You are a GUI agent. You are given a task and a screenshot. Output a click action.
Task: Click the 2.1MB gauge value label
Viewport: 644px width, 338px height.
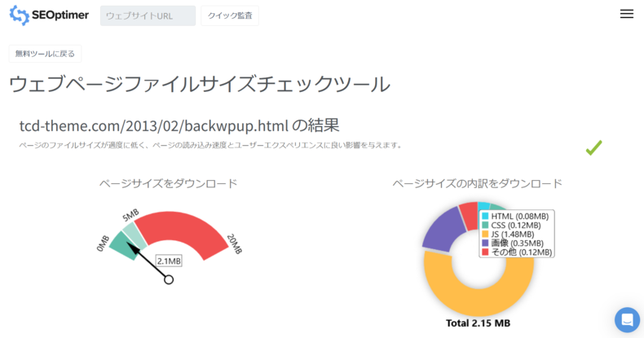coord(169,261)
